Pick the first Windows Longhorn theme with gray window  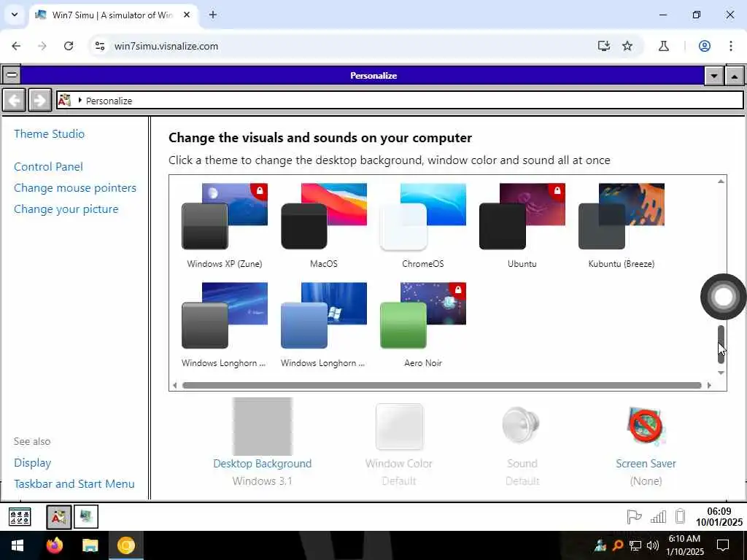pos(225,325)
